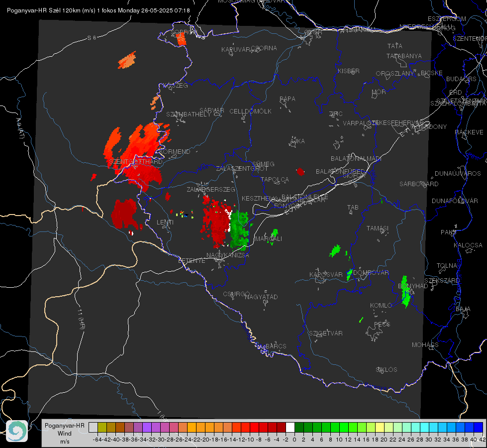Click the TATABÁNYA label

click(404, 56)
